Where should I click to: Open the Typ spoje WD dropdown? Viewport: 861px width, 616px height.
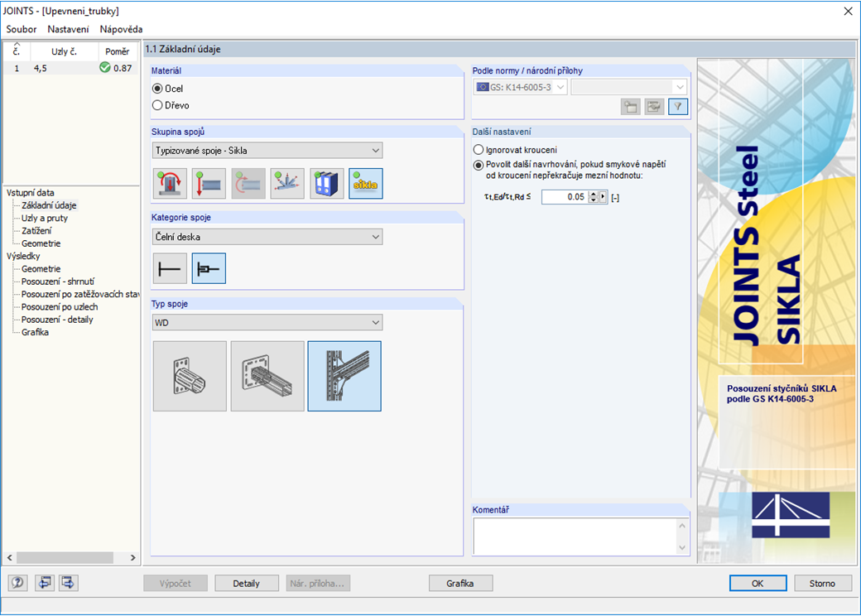267,322
